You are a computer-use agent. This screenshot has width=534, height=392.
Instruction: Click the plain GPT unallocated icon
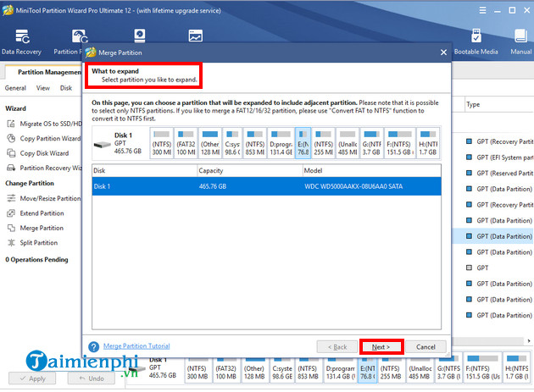pos(469,268)
